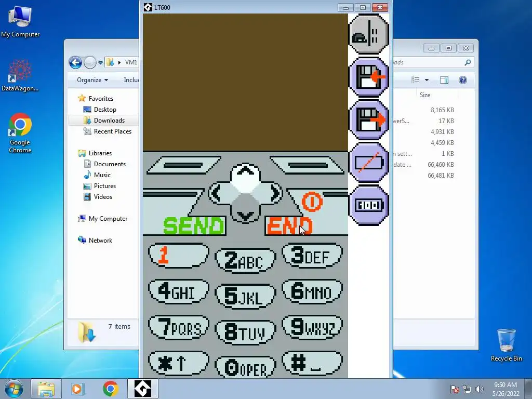Click the system tray clock
Viewport: 532px width, 399px height.
coord(506,389)
